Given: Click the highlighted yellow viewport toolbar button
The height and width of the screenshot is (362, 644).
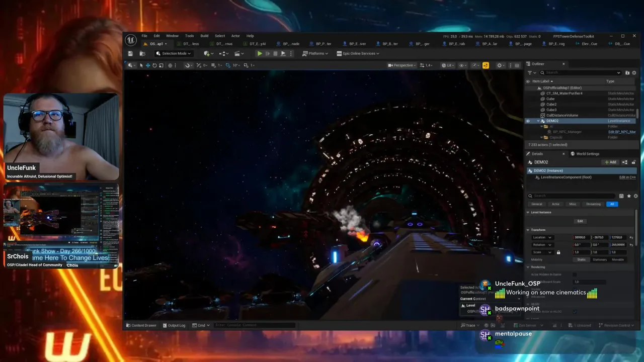Looking at the screenshot, I should [x=486, y=65].
